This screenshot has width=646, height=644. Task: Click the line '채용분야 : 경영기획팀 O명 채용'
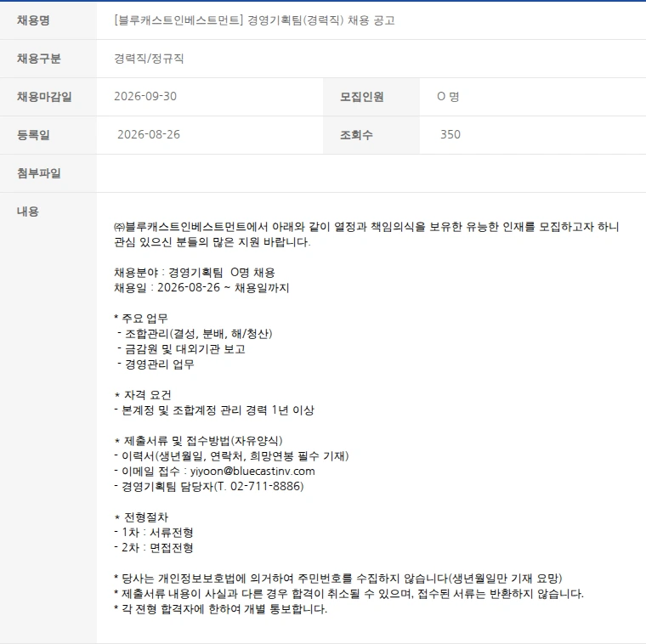click(195, 273)
